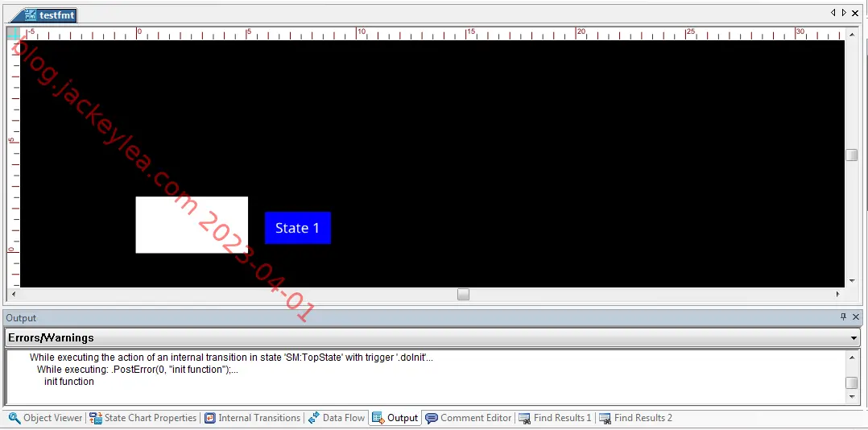868x430 pixels.
Task: Switch to Find Results 1 tab
Action: [555, 418]
